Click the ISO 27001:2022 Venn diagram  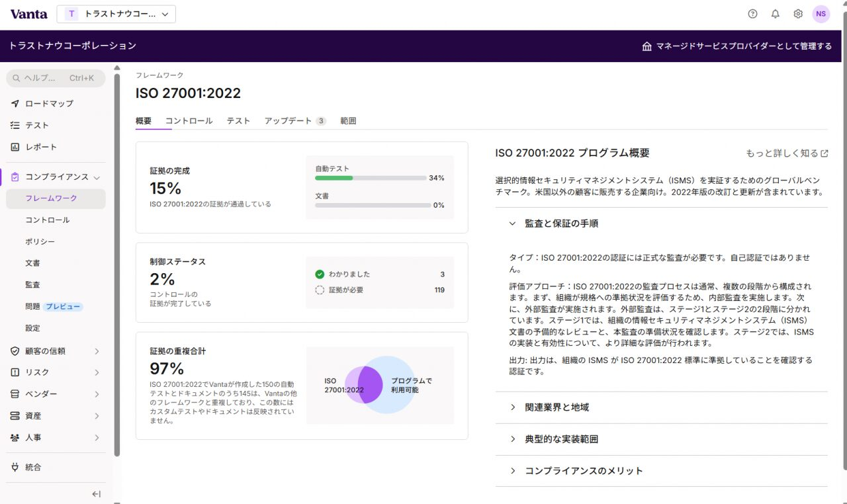click(x=380, y=385)
